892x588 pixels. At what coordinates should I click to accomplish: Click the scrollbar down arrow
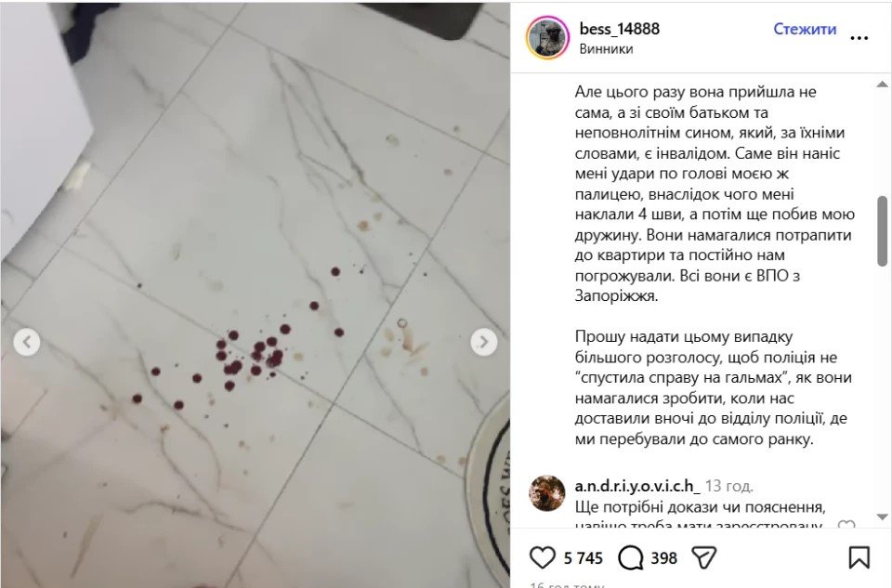[883, 516]
